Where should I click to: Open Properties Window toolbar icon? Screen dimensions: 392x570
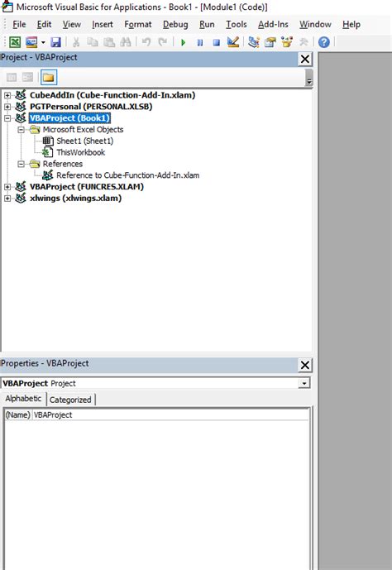click(x=270, y=42)
